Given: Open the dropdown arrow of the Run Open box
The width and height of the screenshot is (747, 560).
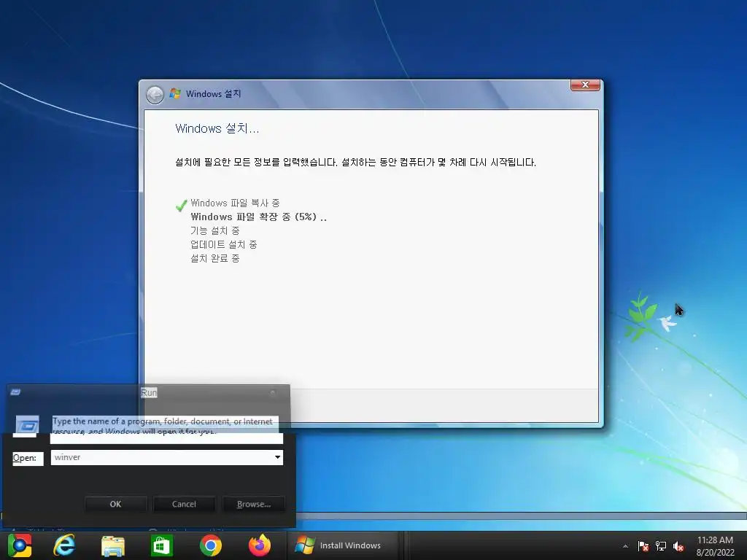Looking at the screenshot, I should point(277,457).
